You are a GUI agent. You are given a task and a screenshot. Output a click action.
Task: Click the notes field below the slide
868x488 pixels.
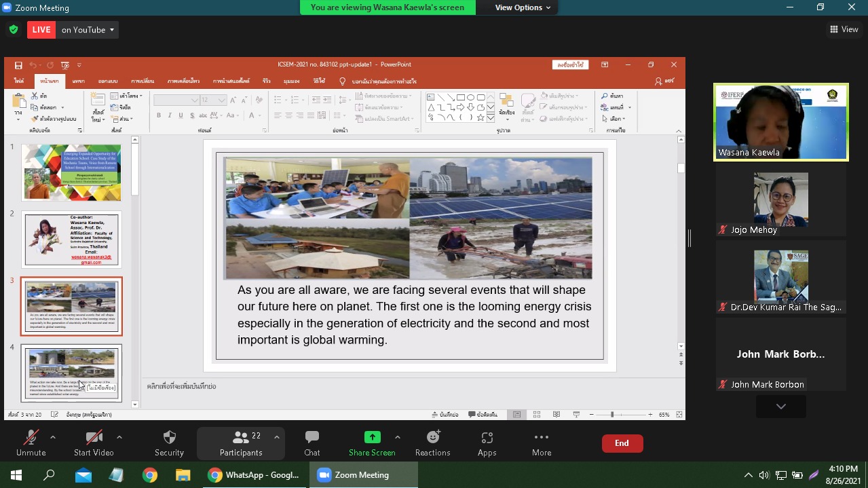pyautogui.click(x=409, y=387)
